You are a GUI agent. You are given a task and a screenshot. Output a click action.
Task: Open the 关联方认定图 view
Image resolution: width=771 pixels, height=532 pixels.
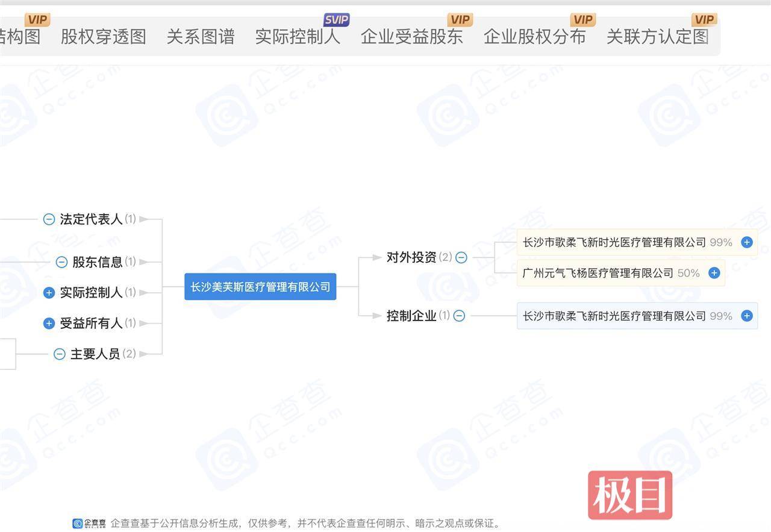click(x=658, y=37)
